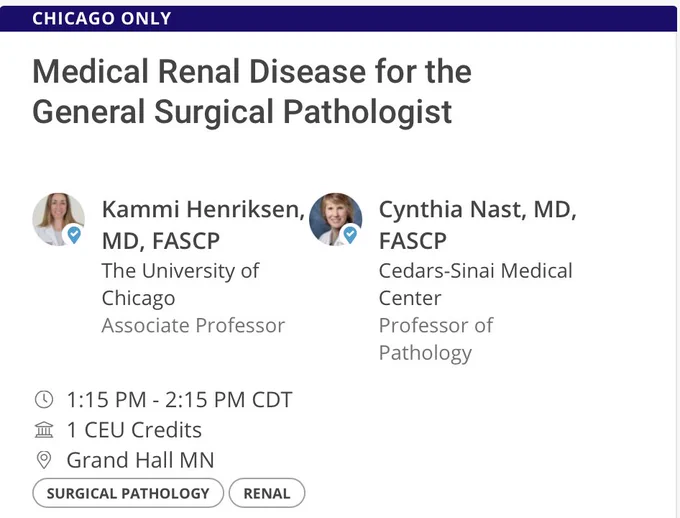Click Kammi Henriksen's profile photo
Screen dimensions: 680x518
point(58,220)
